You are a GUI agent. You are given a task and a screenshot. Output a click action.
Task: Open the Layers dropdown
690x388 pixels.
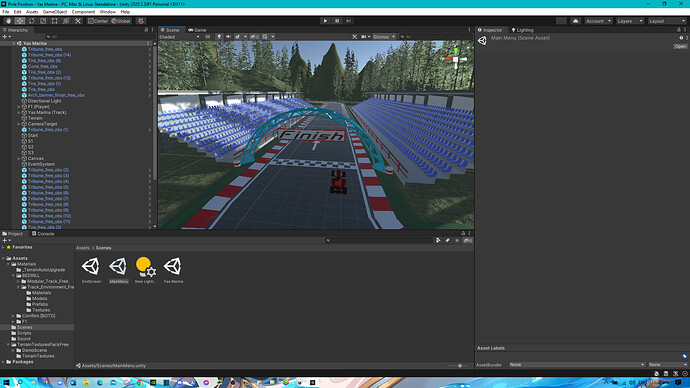pos(630,21)
